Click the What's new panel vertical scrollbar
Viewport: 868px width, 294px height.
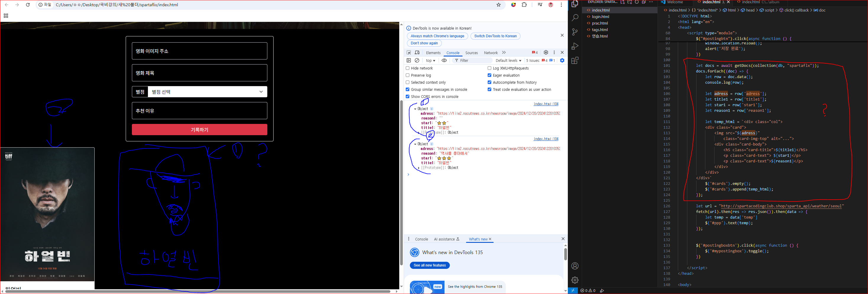[565, 254]
